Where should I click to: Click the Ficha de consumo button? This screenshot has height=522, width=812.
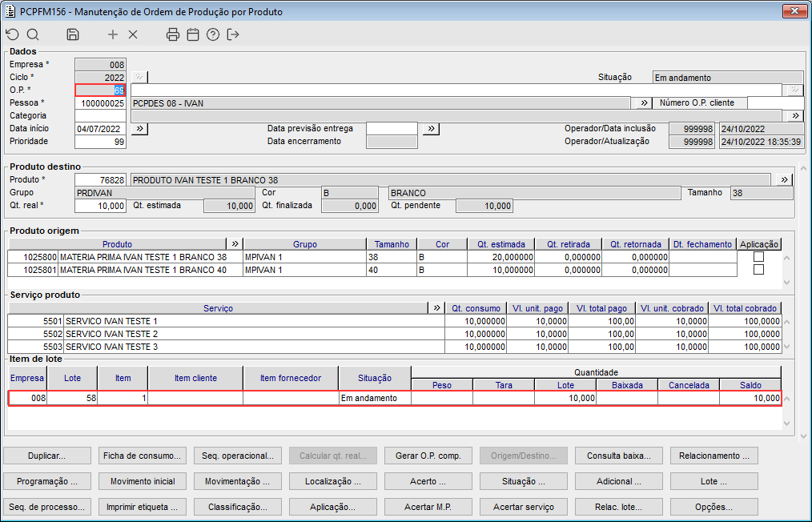pyautogui.click(x=143, y=456)
